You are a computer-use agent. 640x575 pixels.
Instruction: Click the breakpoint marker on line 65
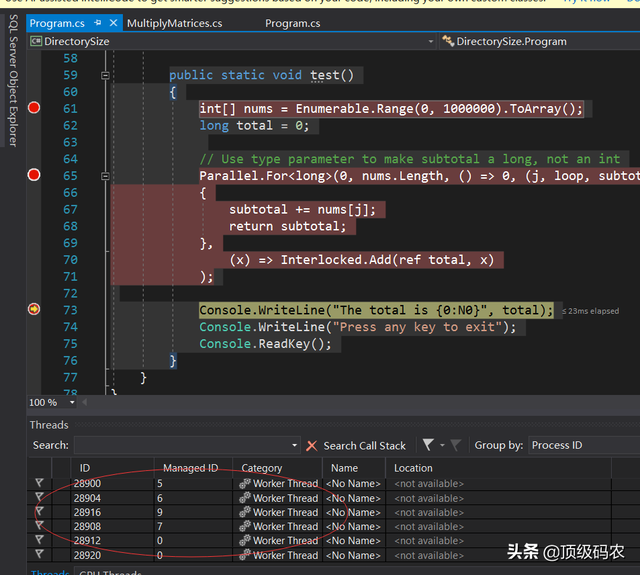34,175
